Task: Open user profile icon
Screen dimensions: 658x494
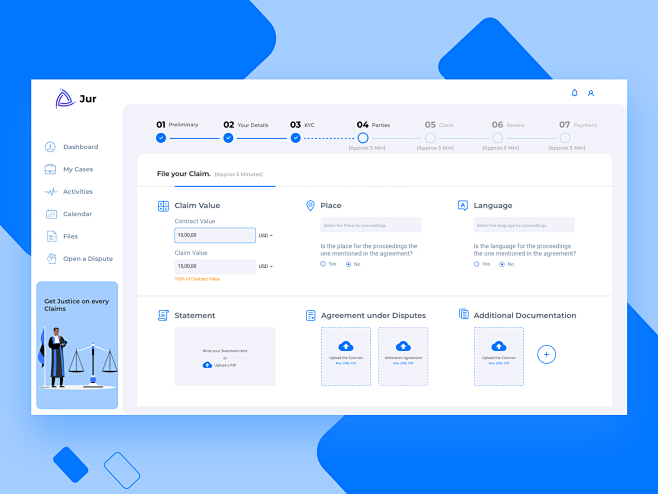Action: [591, 93]
